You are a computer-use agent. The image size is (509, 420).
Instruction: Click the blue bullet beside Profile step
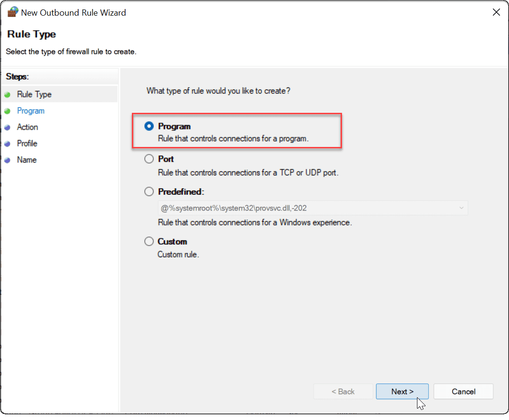click(7, 144)
